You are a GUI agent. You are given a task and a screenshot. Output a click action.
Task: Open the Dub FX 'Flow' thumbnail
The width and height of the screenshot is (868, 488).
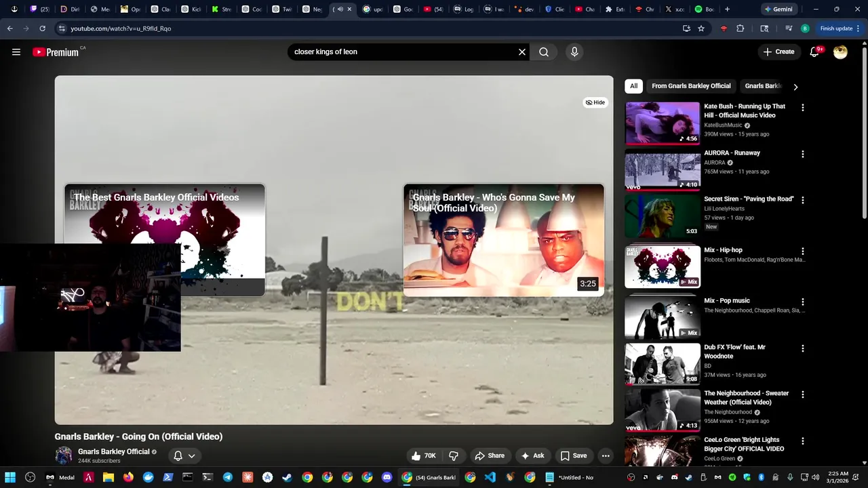pyautogui.click(x=663, y=363)
